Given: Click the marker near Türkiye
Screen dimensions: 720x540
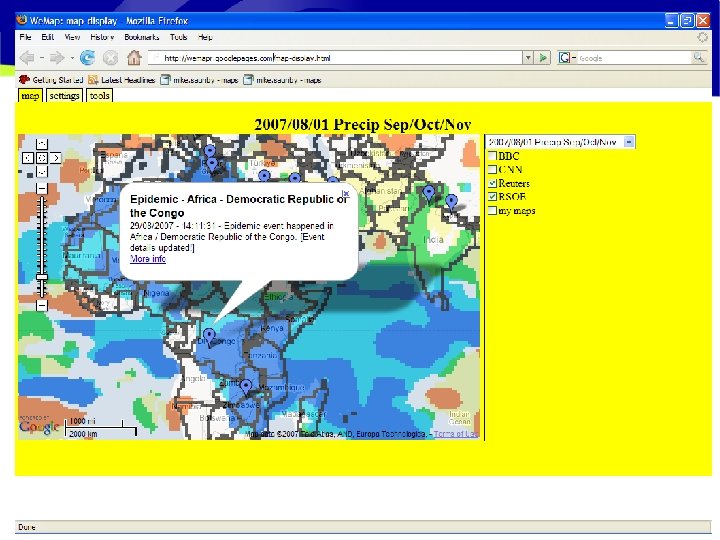Looking at the screenshot, I should pyautogui.click(x=264, y=175).
